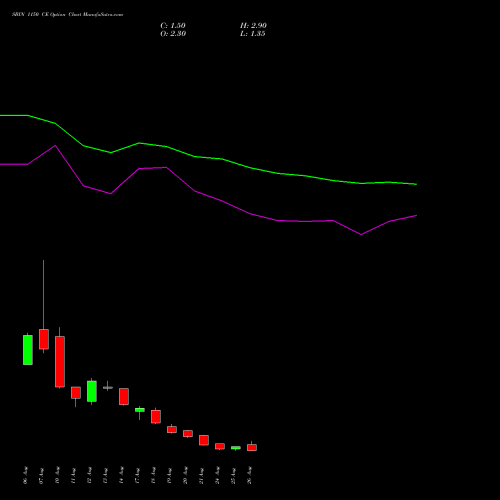The height and width of the screenshot is (500, 500).
Task: Click the close value 'C: 1.50'
Action: (173, 26)
